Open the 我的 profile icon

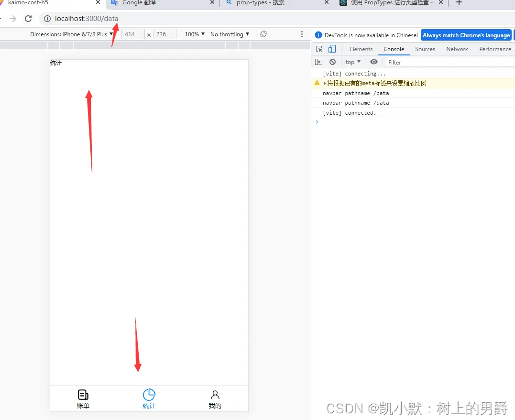point(215,395)
